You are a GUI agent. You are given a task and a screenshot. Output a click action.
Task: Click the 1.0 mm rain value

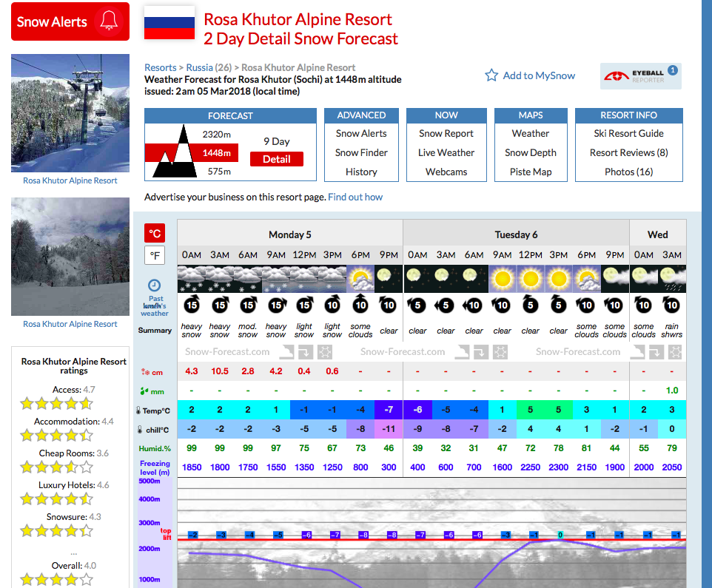[x=672, y=391]
